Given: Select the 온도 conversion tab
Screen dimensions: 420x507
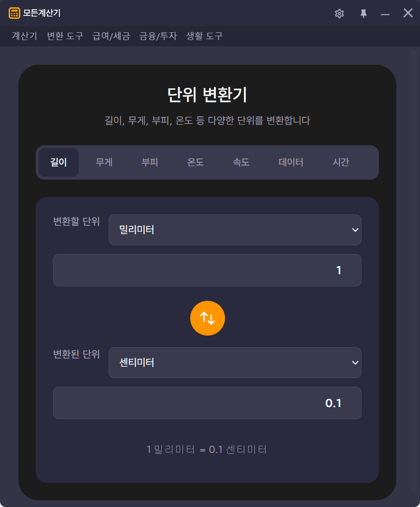Looking at the screenshot, I should coord(196,163).
